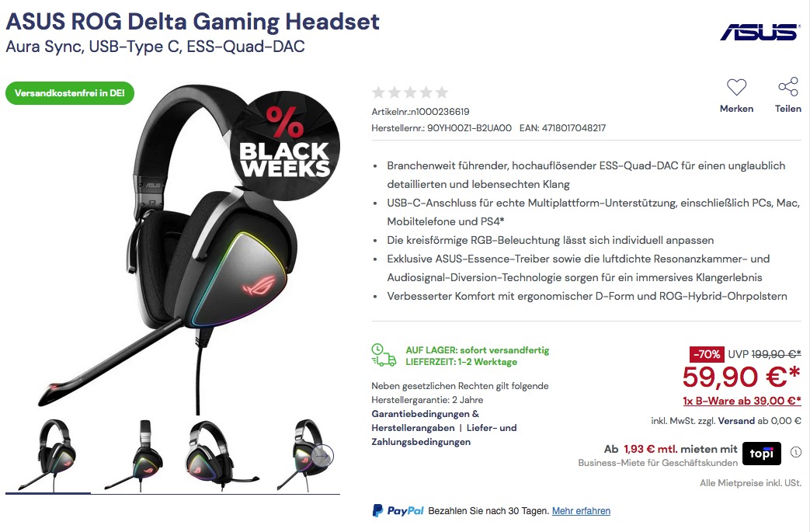Click the five-star rating row

point(410,92)
